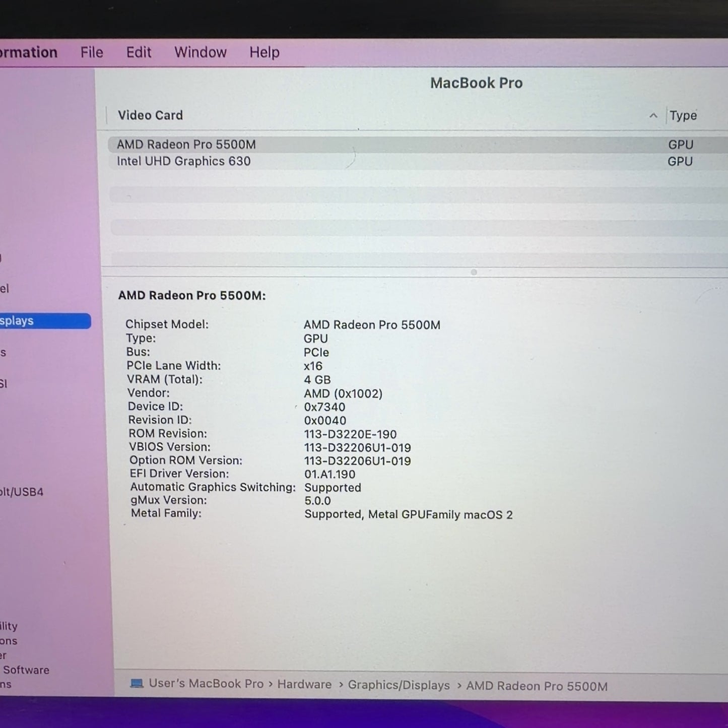Toggle the sort order arrow in the header
728x728 pixels.
653,116
